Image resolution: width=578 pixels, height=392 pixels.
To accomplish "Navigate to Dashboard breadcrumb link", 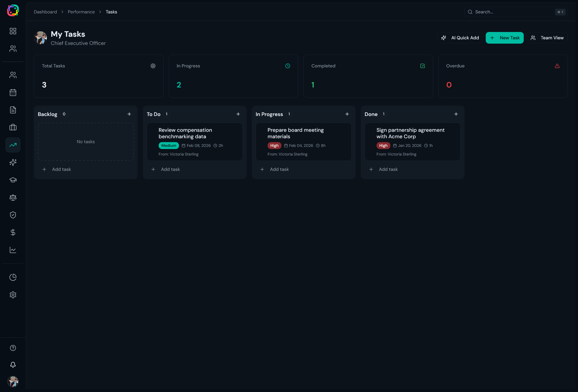I will (45, 12).
